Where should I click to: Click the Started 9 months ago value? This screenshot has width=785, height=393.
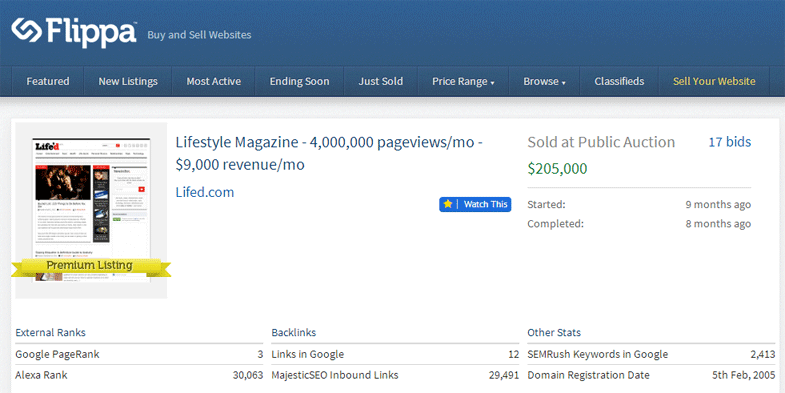pyautogui.click(x=718, y=205)
